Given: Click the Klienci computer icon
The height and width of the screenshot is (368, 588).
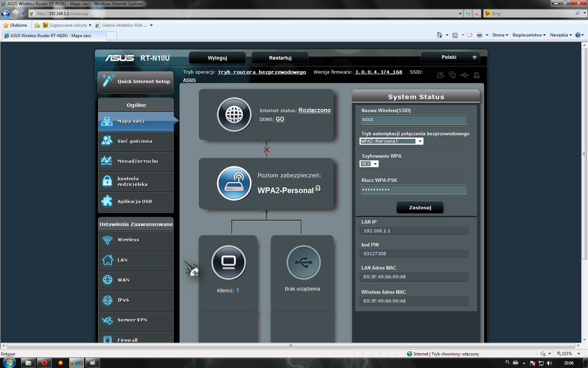Looking at the screenshot, I should pos(229,263).
